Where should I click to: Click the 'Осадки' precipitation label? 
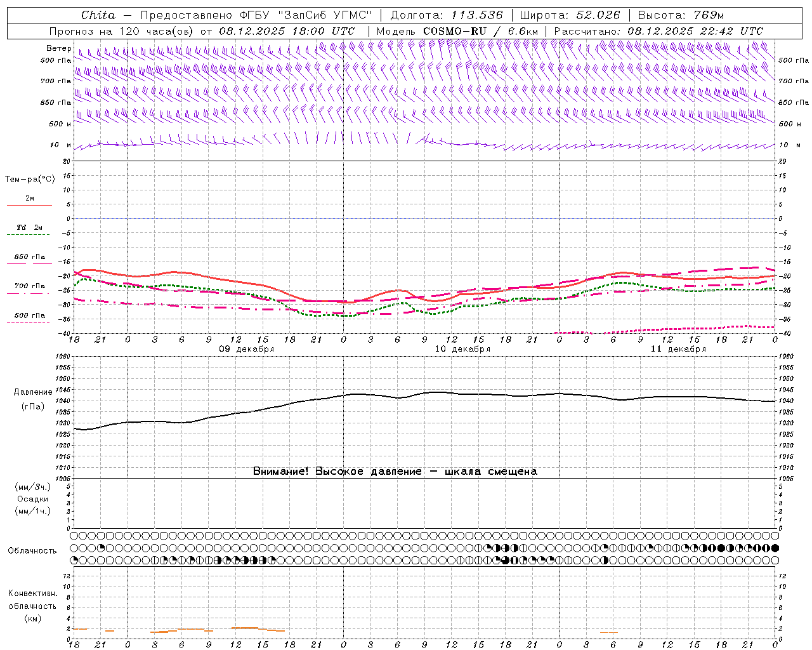[32, 499]
